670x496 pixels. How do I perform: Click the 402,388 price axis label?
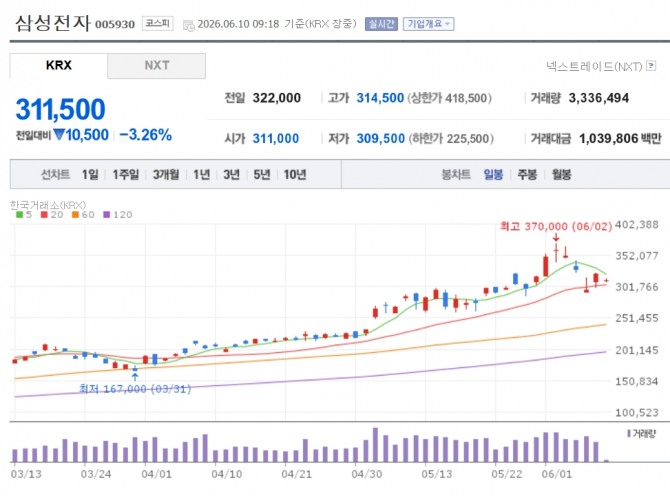point(637,225)
